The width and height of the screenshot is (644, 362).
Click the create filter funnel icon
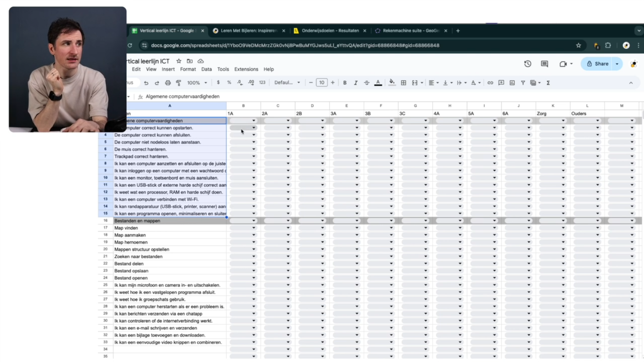[523, 83]
